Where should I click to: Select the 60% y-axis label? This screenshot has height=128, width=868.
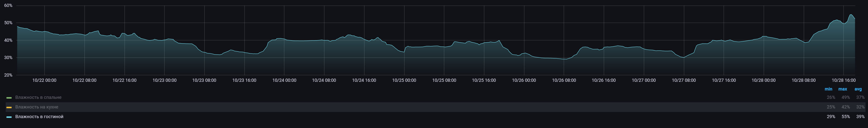tap(8, 5)
